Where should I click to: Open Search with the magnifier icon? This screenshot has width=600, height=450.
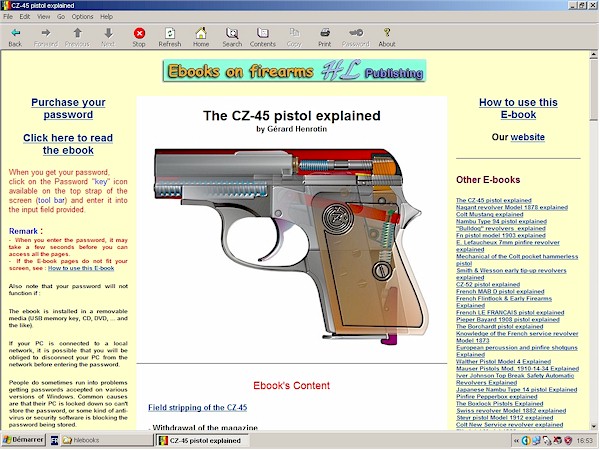pos(232,37)
